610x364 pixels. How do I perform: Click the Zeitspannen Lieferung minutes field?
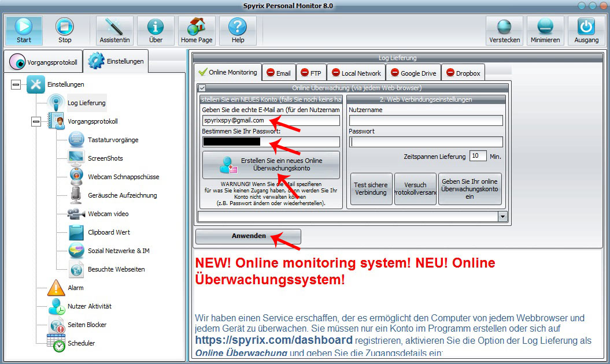[478, 156]
